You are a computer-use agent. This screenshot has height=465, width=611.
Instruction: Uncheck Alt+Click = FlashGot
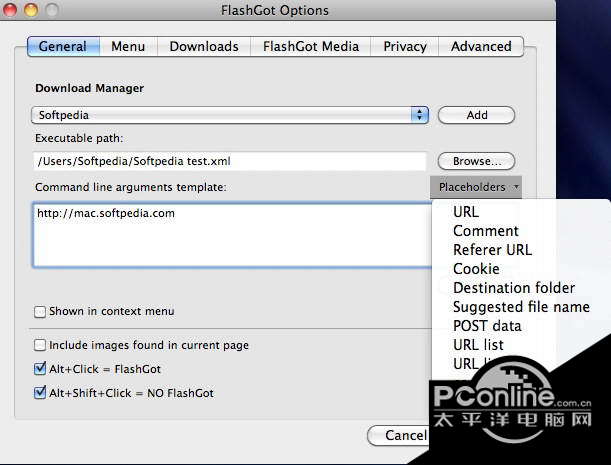[40, 369]
